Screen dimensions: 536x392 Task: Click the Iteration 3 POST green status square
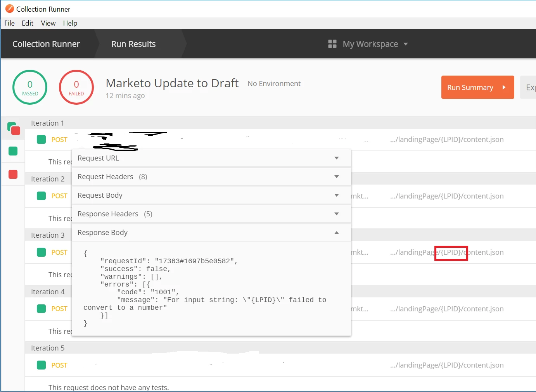click(x=41, y=252)
